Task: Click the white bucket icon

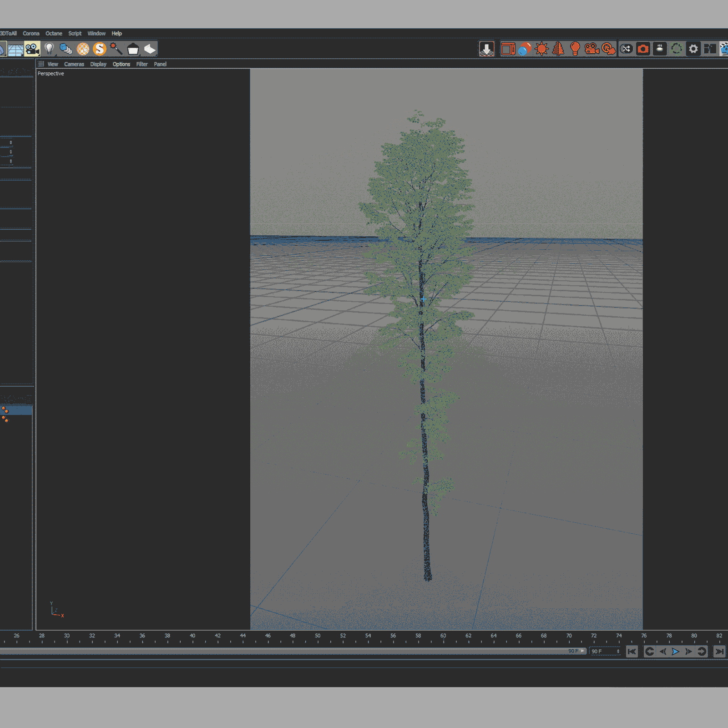Action: pos(133,49)
